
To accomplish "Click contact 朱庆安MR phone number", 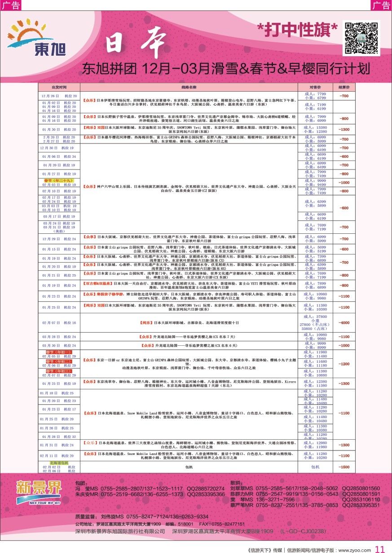I will pos(141,494).
